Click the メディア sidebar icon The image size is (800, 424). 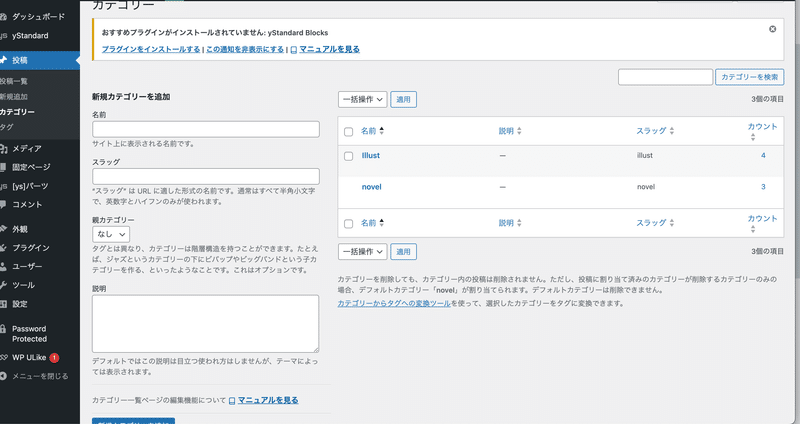(x=4, y=148)
